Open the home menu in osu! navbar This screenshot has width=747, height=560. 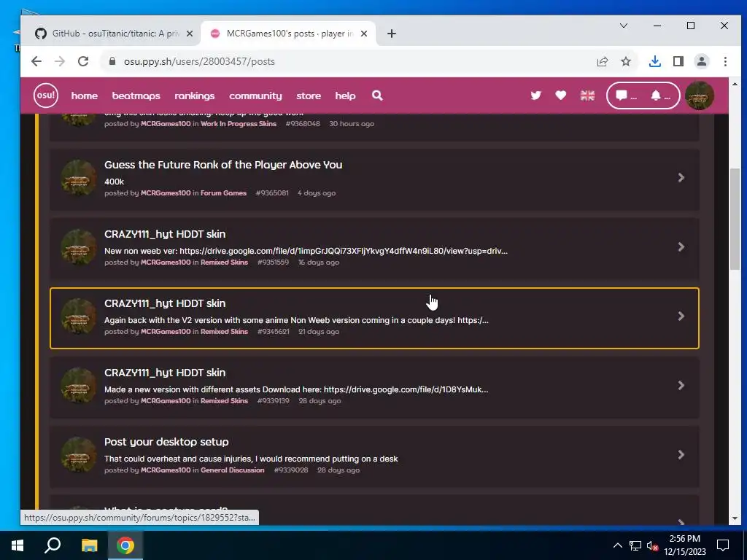[85, 96]
